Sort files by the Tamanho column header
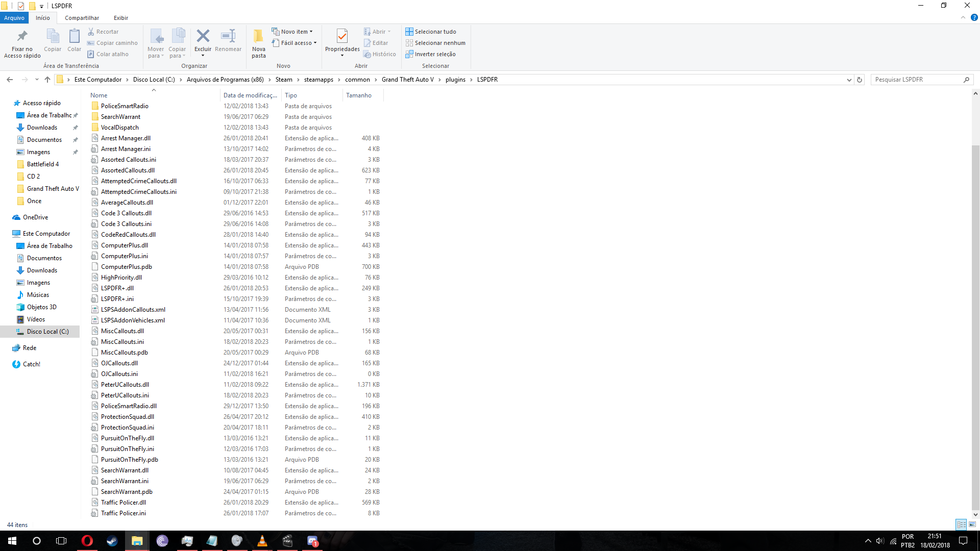980x551 pixels. click(359, 95)
